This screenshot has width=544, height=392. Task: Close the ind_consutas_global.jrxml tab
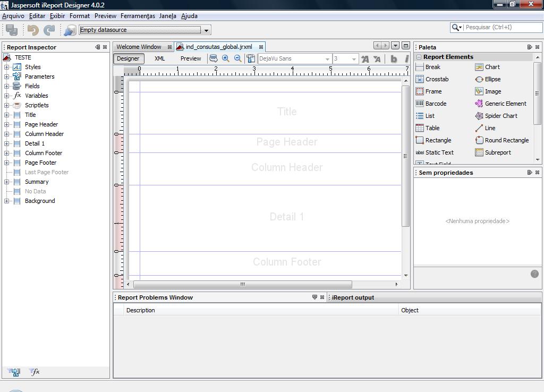coord(261,47)
